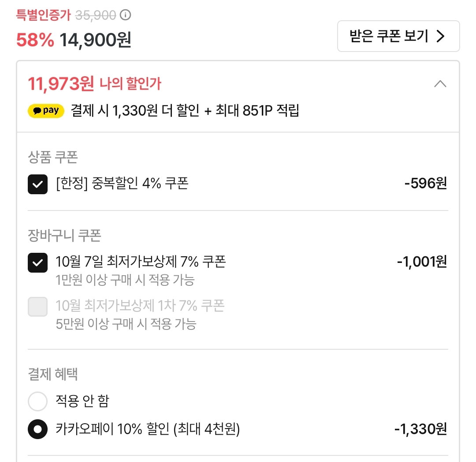The image size is (476, 462).
Task: Click the red 58% discount rate
Action: pyautogui.click(x=35, y=40)
